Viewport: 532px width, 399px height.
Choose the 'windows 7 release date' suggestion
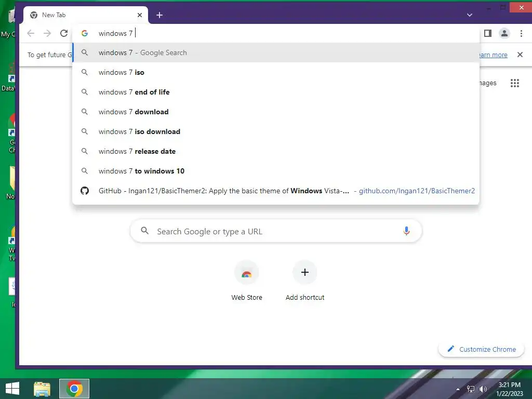point(276,151)
